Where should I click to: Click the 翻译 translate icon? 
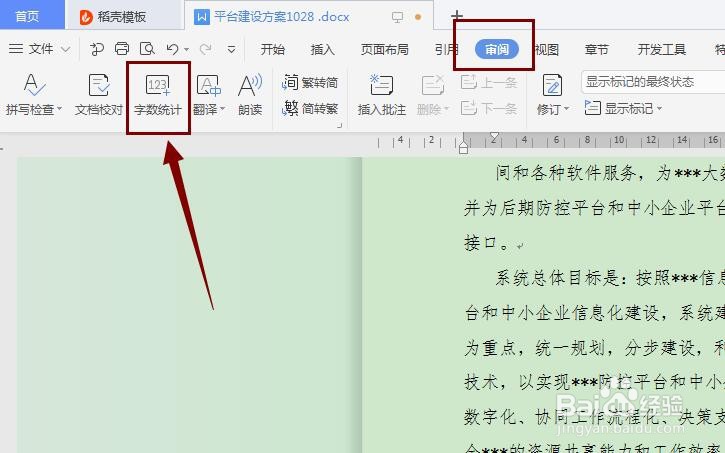208,86
